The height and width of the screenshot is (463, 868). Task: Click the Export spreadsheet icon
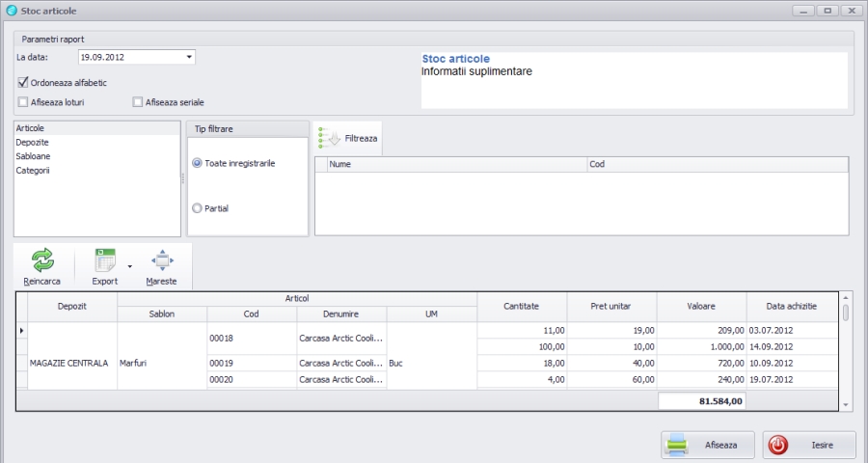click(104, 259)
